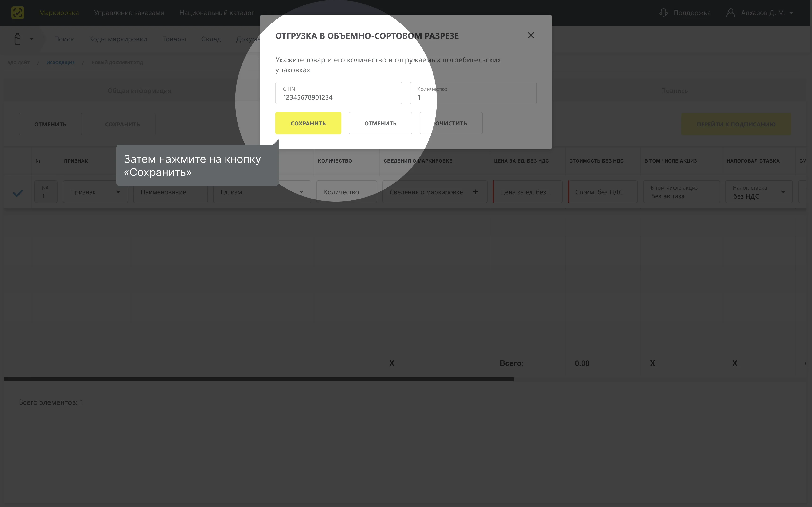Click the ЭДО Лайт breadcrumb
This screenshot has width=812, height=507.
(x=19, y=62)
